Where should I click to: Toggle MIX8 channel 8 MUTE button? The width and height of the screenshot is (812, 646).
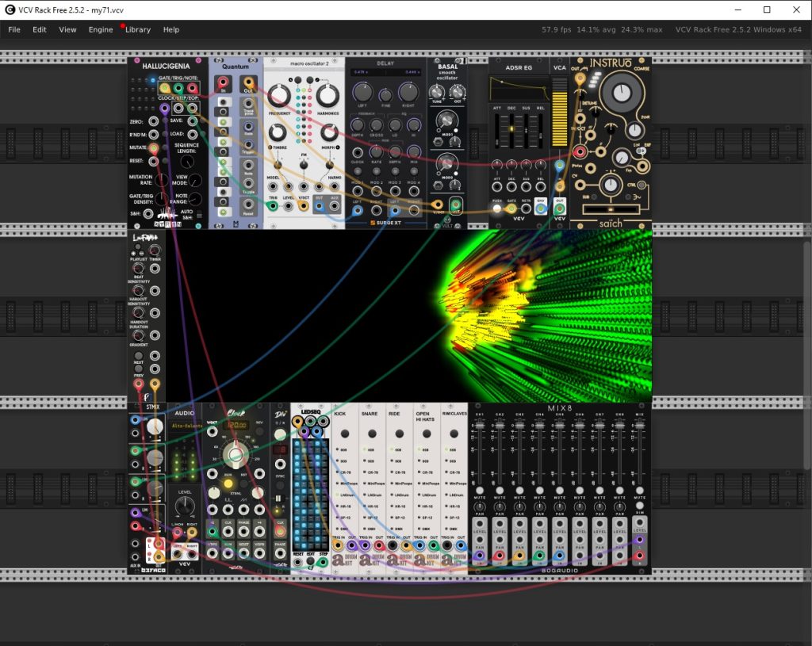point(620,490)
